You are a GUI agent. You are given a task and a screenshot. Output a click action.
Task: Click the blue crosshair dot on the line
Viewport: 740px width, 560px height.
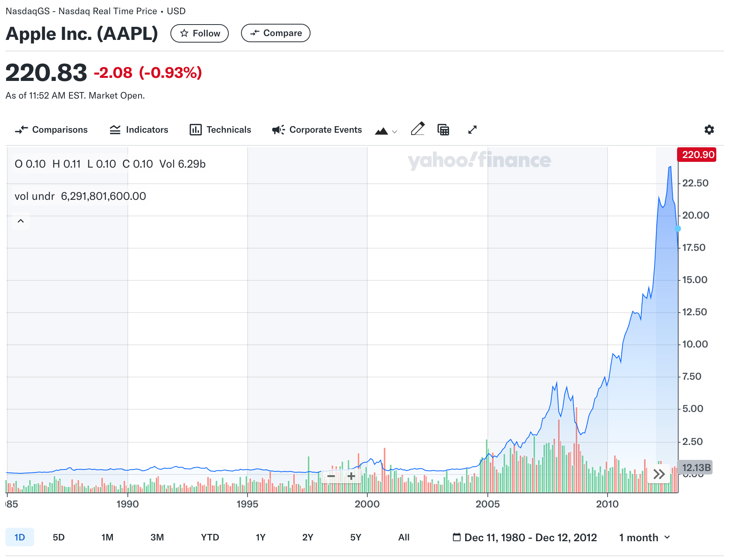pos(678,229)
